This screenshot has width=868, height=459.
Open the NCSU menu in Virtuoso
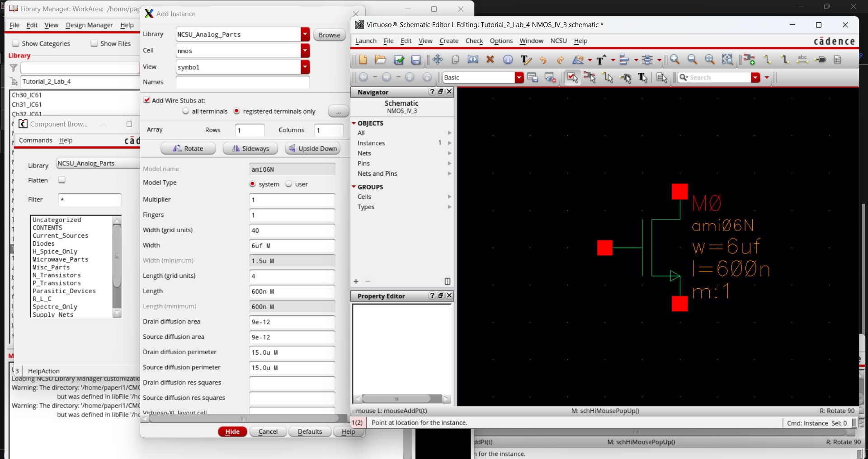[558, 41]
